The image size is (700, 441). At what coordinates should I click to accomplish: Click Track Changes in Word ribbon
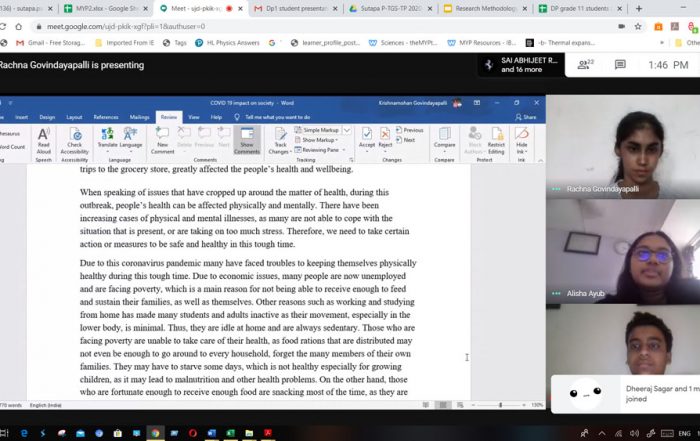[280, 141]
